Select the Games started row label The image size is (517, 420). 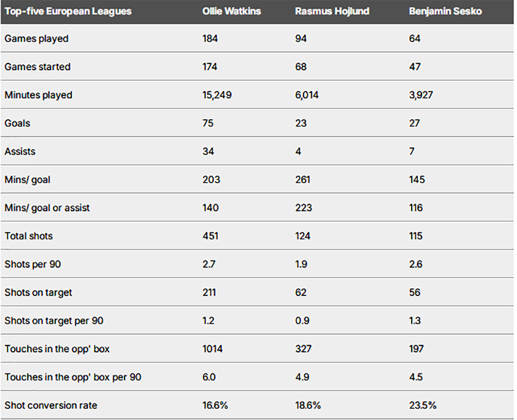coord(37,67)
